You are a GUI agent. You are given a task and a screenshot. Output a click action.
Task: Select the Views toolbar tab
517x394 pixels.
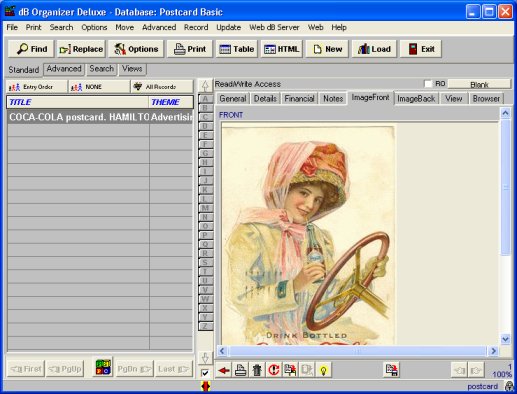132,69
